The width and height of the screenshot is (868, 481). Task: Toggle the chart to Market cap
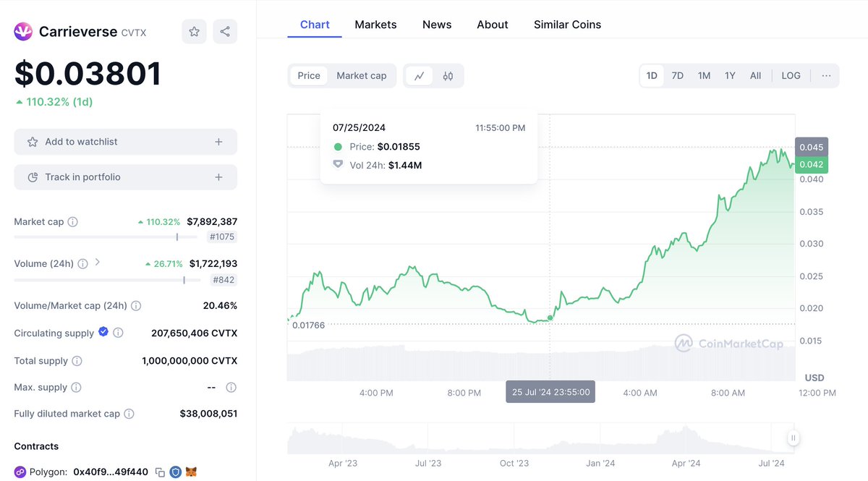pos(362,75)
